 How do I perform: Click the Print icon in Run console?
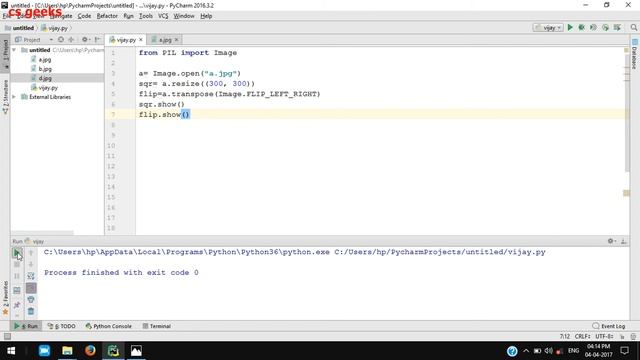31,300
